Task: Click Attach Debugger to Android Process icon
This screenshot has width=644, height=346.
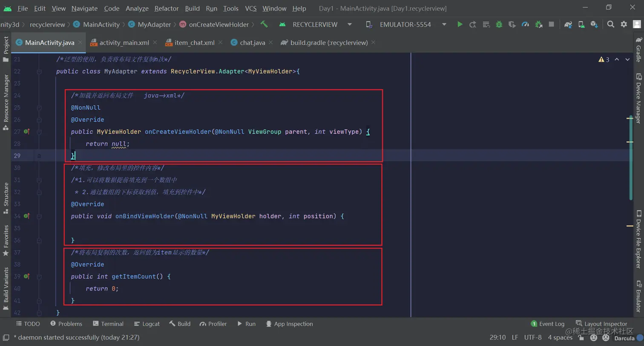Action: pyautogui.click(x=539, y=25)
